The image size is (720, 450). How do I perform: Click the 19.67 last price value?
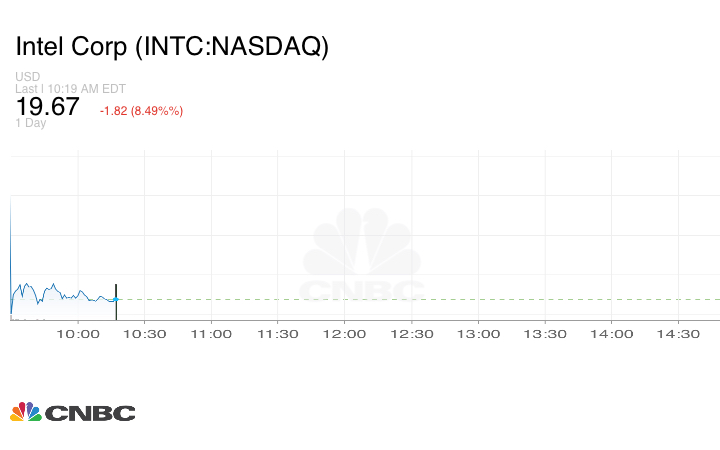pos(47,107)
